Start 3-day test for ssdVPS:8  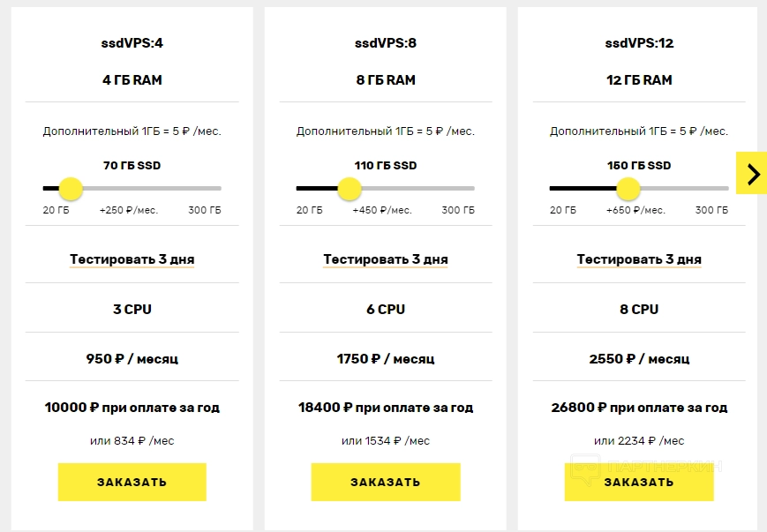(x=385, y=259)
